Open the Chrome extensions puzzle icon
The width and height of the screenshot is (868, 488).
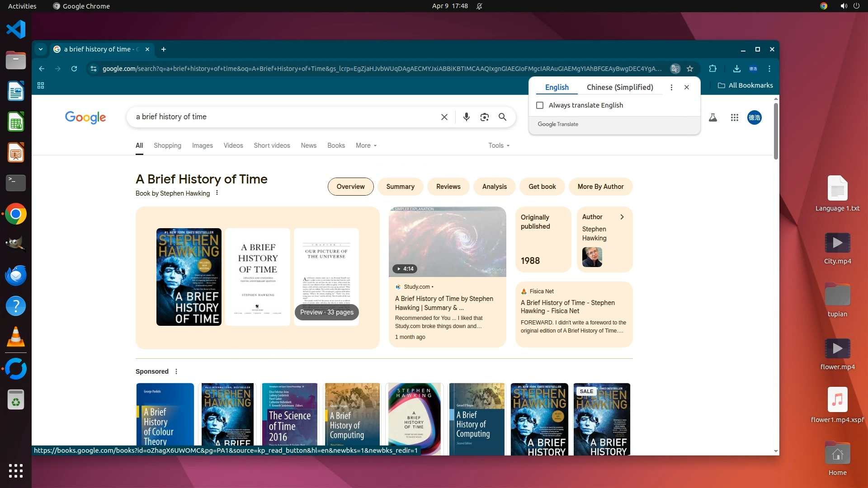click(713, 69)
